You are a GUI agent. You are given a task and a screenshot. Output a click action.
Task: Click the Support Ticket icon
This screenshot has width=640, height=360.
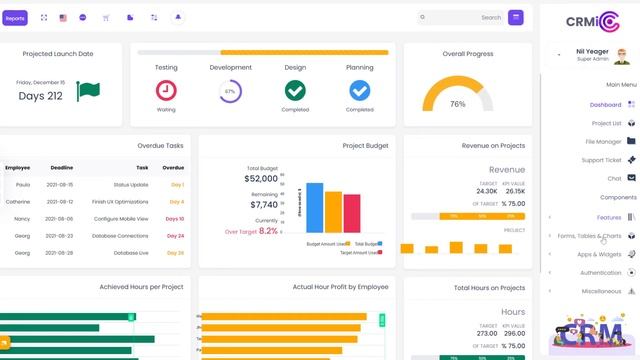[631, 160]
